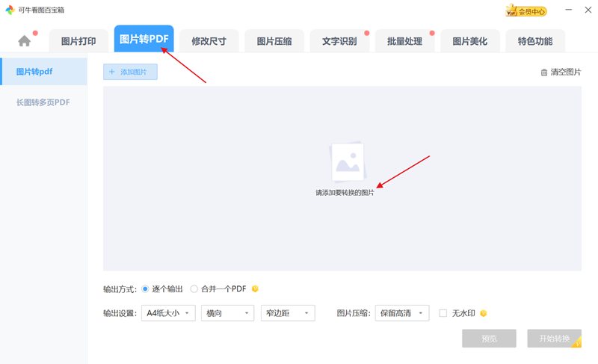Viewport: 598px width, 364px height.
Task: Open the 横向 orientation dropdown
Action: coord(228,313)
